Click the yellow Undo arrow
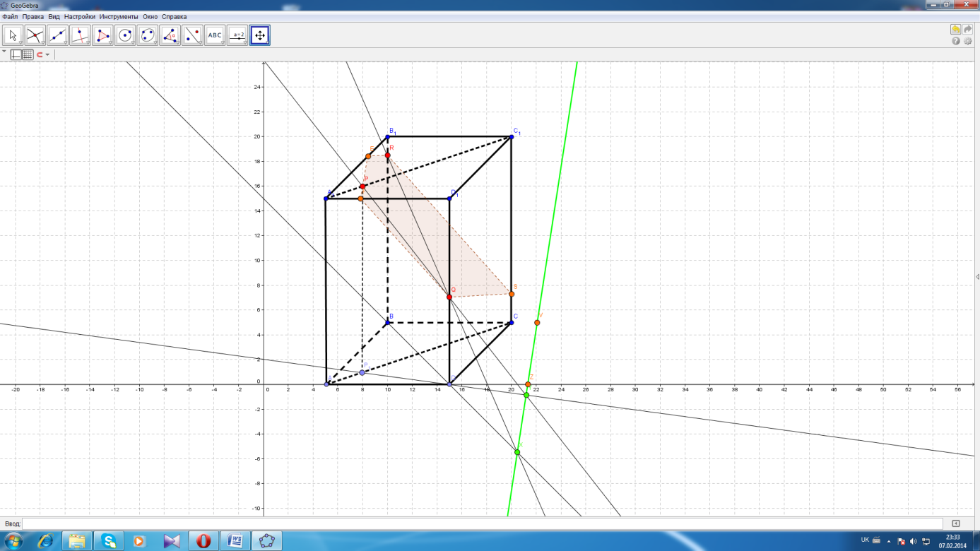Image resolution: width=980 pixels, height=551 pixels. click(x=956, y=30)
